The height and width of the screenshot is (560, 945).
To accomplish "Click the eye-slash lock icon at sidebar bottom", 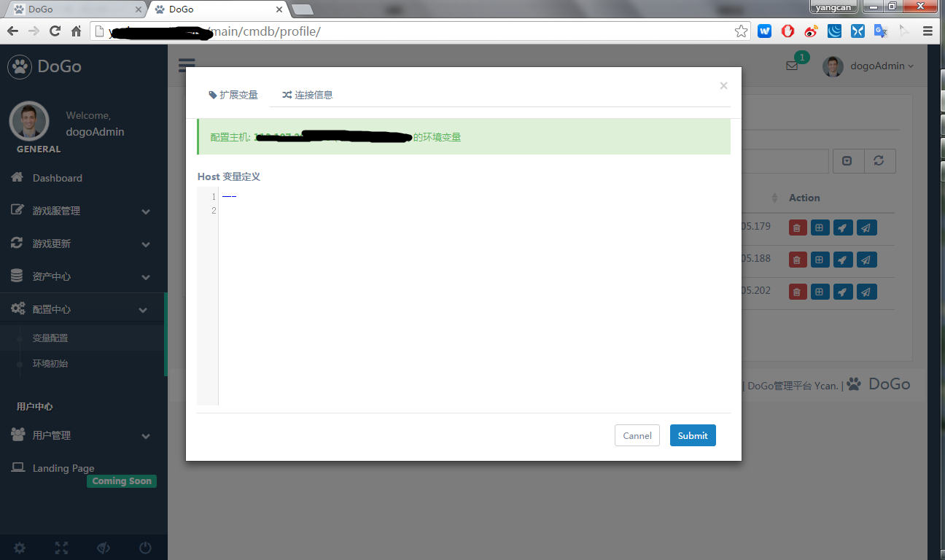I will [x=104, y=548].
